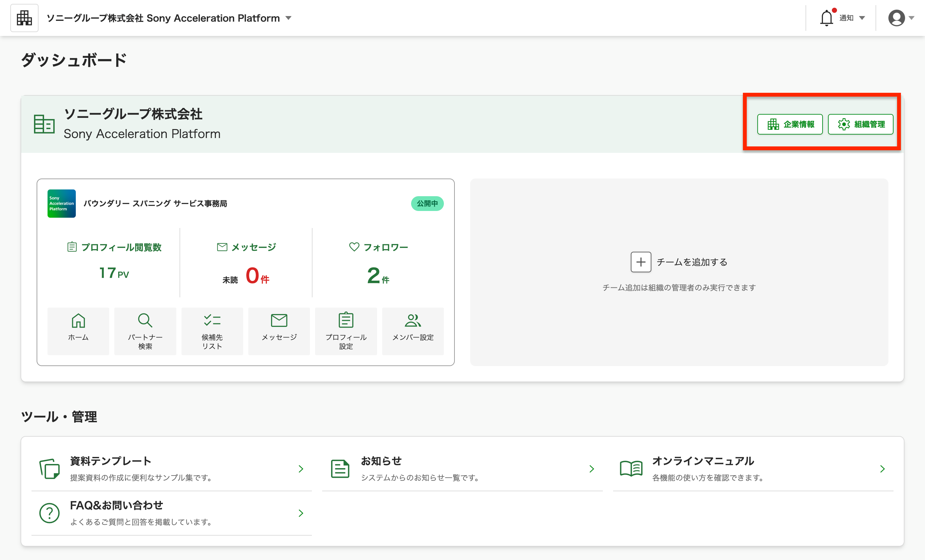Screen dimensions: 925x560
Task: Open the user account avatar icon
Action: point(897,17)
